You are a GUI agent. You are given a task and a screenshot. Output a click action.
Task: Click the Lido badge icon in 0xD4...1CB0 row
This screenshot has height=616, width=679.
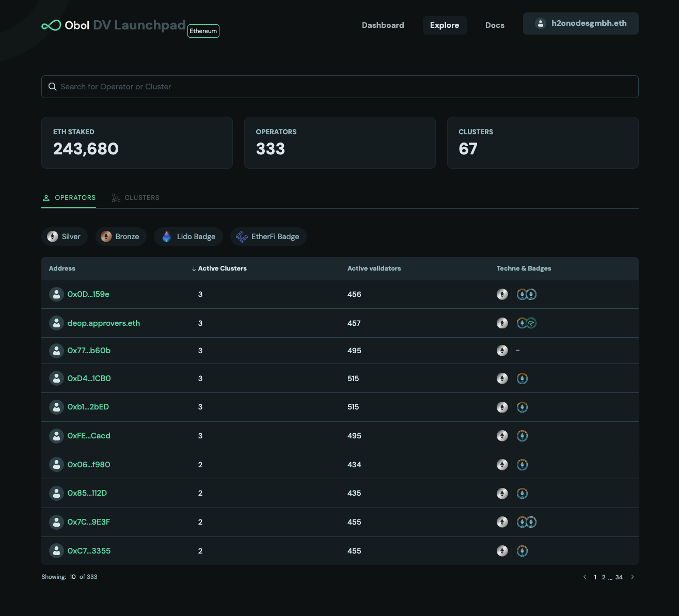(522, 378)
